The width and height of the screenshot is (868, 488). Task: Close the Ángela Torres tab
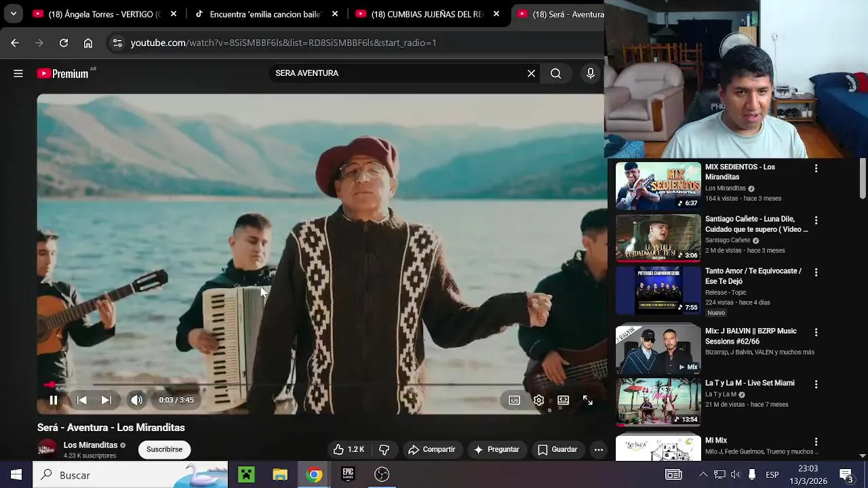click(x=174, y=14)
